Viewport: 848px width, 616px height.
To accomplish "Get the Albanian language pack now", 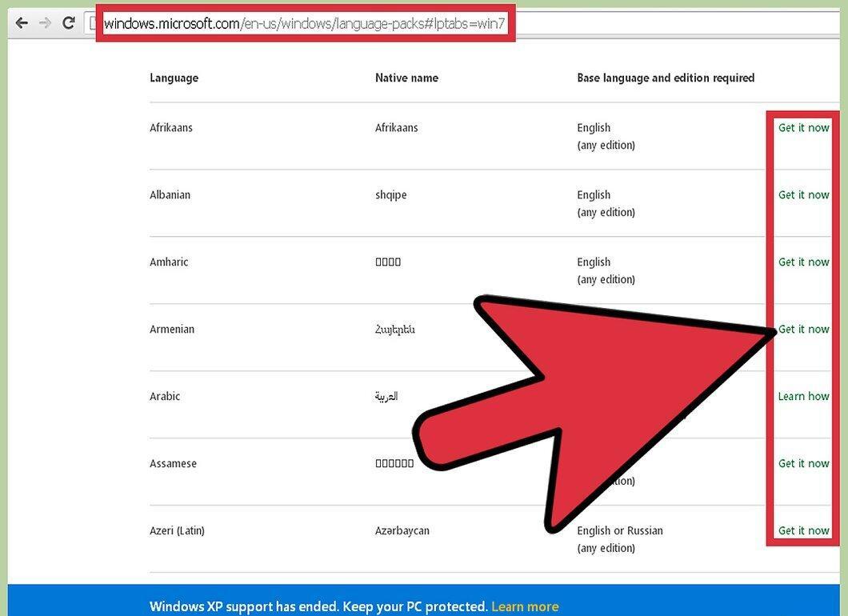I will coord(804,195).
